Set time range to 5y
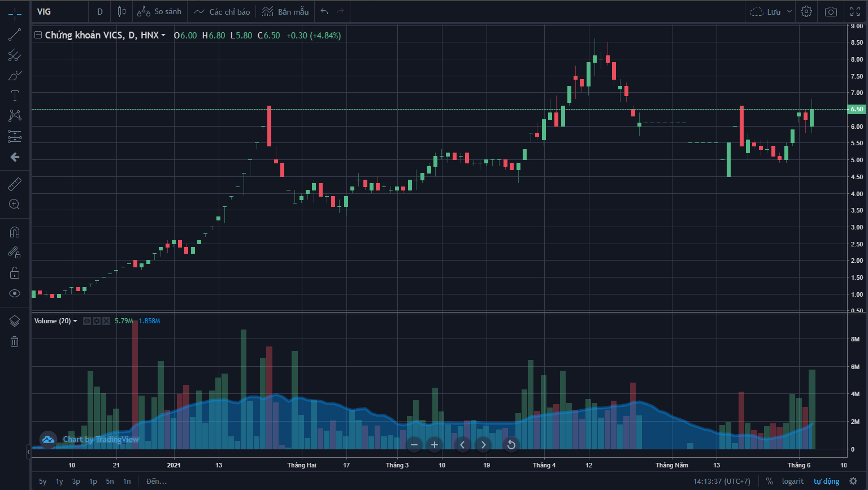 tap(43, 482)
